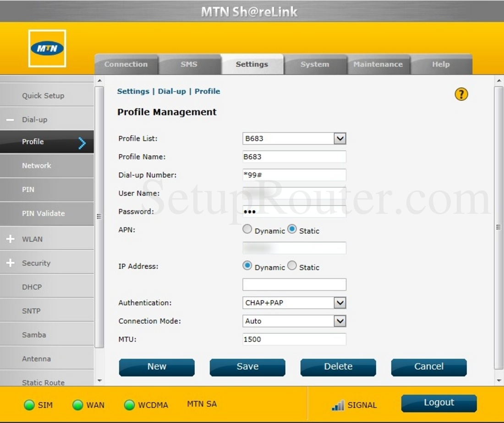Click the Logout button
The width and height of the screenshot is (504, 423).
(438, 402)
